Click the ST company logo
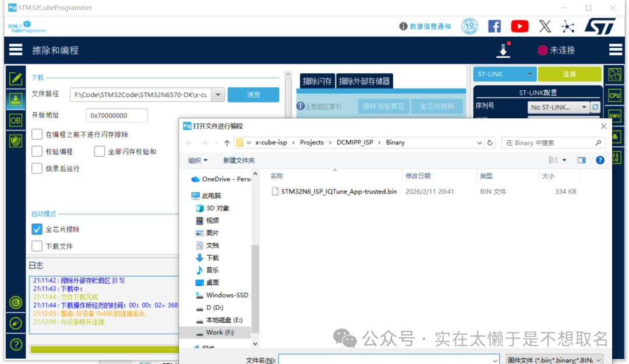Screen dimensions: 629x364 [600, 26]
